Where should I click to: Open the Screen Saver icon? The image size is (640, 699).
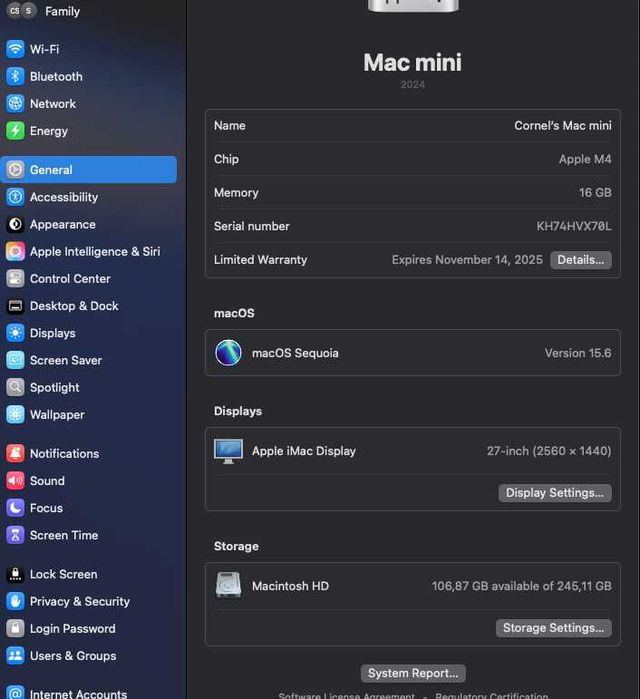[x=15, y=360]
